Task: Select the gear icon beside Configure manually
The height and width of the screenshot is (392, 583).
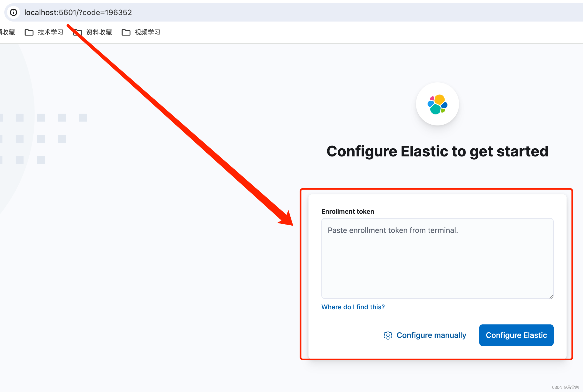Action: tap(388, 335)
